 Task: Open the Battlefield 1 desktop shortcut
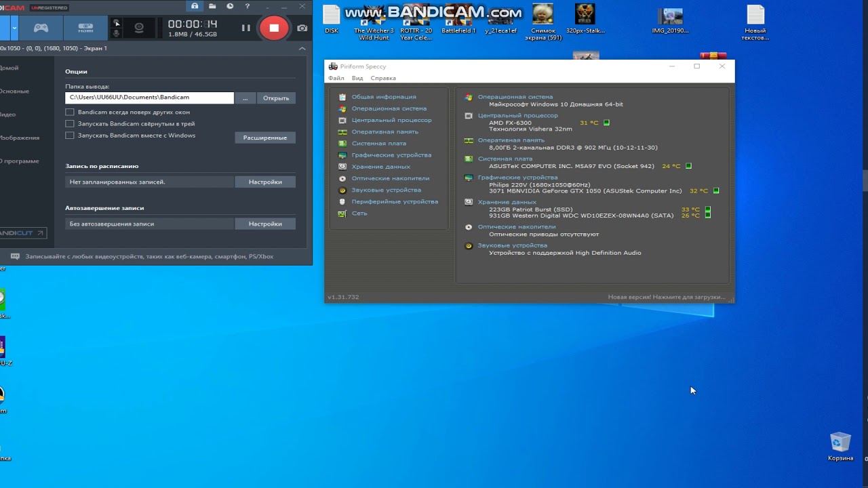pos(459,20)
